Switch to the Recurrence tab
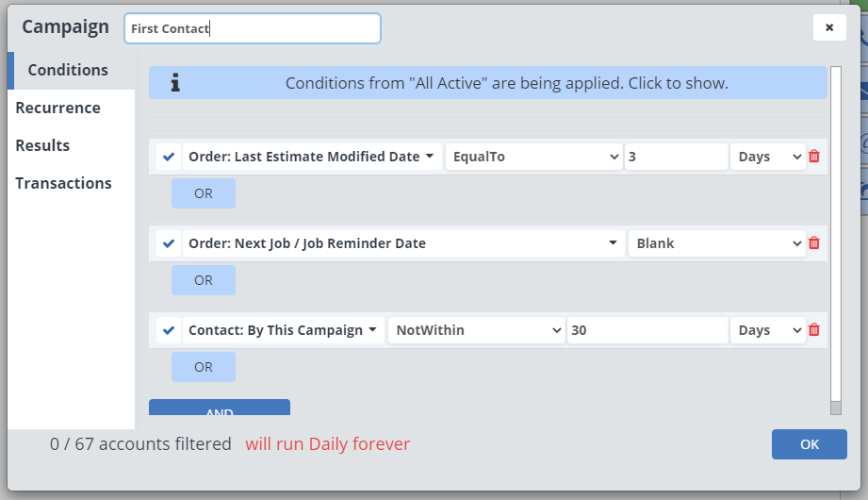The height and width of the screenshot is (500, 868). [x=57, y=108]
